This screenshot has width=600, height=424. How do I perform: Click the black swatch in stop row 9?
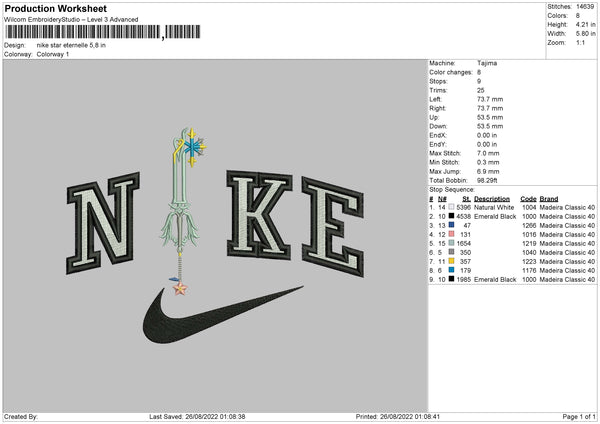(x=451, y=279)
